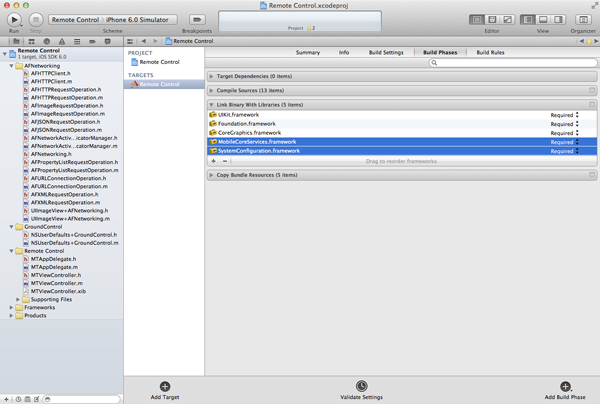
Task: Delete Compile Sources phase close box
Action: [x=592, y=91]
